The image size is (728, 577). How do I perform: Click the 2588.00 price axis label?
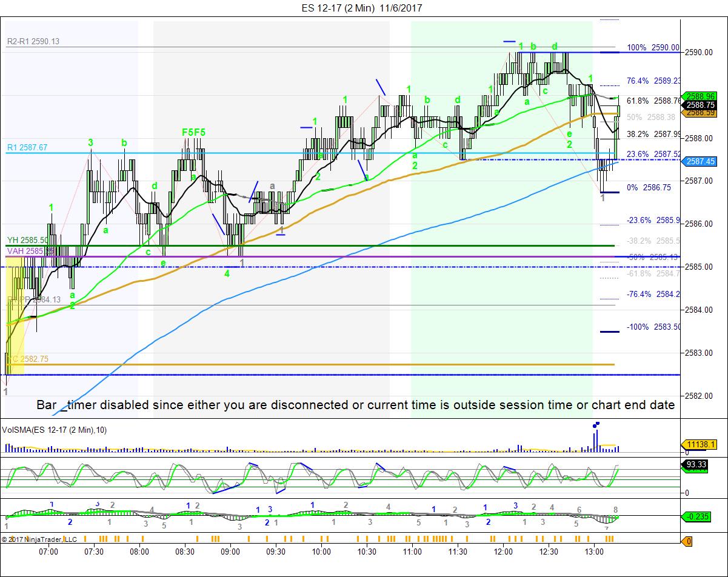(x=699, y=138)
